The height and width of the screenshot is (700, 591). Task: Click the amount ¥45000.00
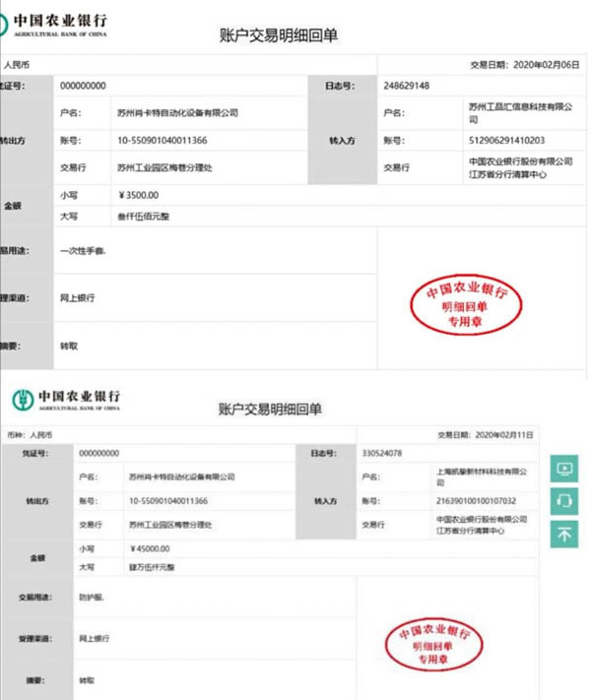click(150, 548)
